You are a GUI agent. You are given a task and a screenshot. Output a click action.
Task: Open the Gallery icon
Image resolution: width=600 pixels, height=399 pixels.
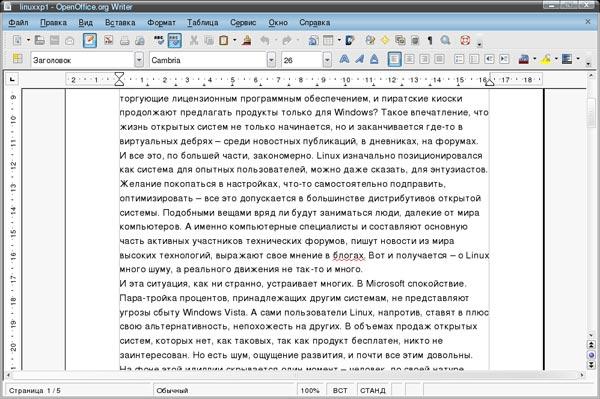(x=400, y=40)
